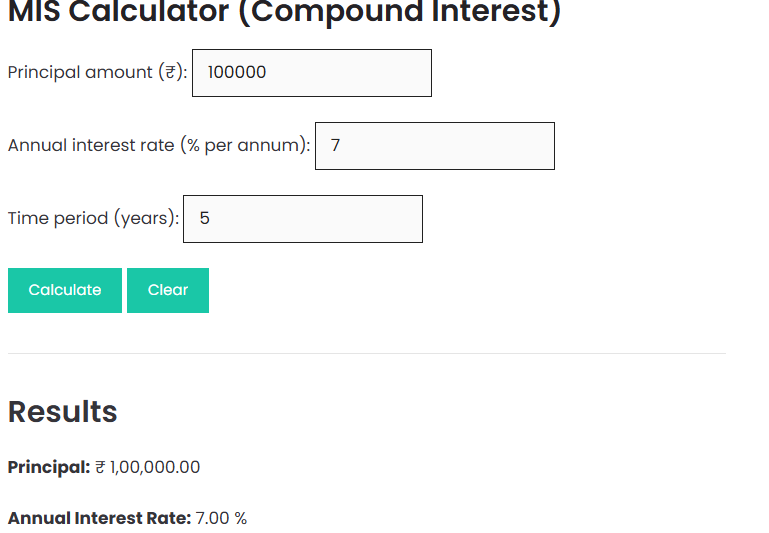Click the 'Annual interest rate (% per annum):' label
Viewport: 769px width, 533px height.
159,146
